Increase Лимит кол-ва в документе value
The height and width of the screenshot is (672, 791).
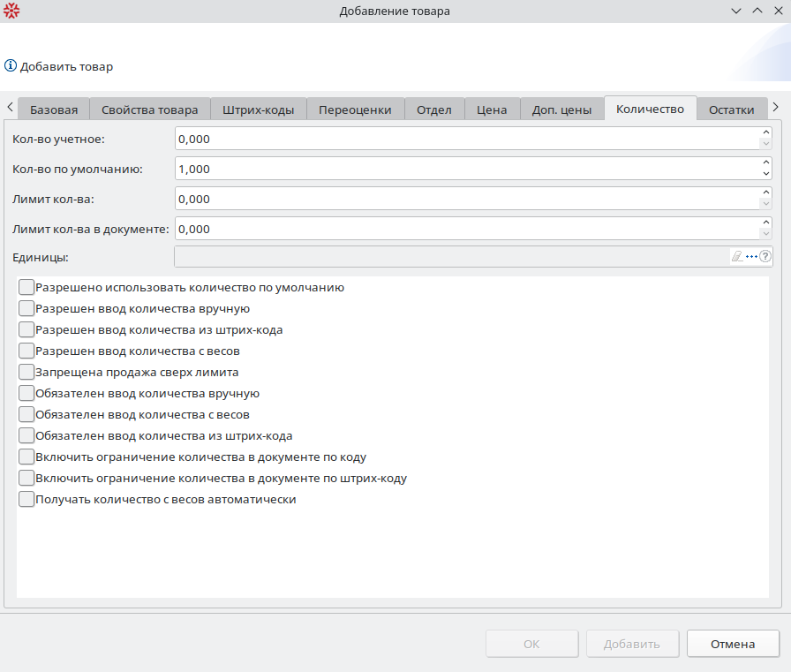(765, 223)
